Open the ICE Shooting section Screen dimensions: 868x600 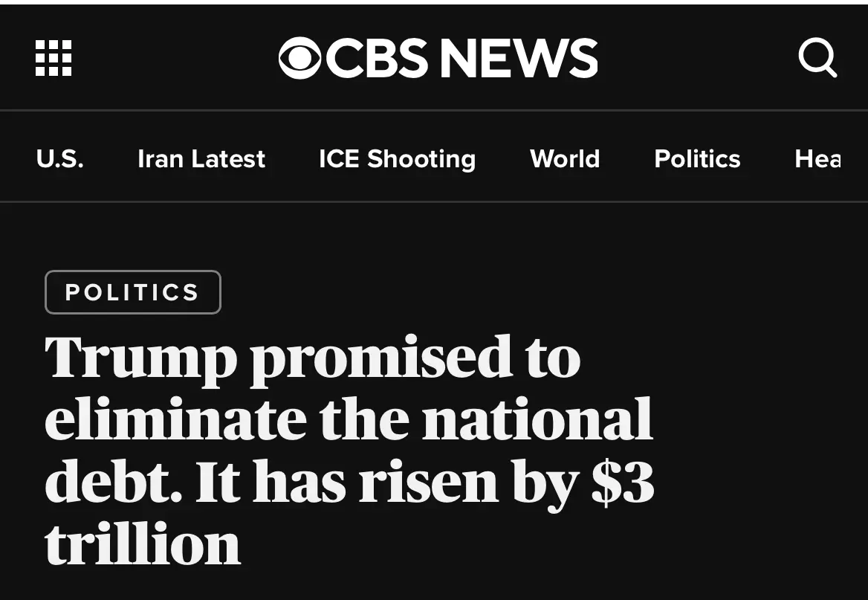[397, 158]
